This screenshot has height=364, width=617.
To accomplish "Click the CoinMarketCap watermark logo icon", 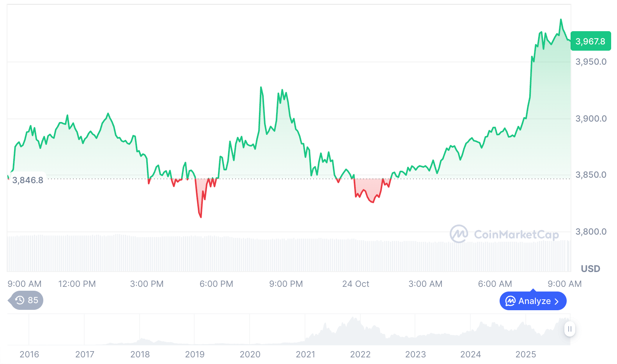I will [x=459, y=234].
